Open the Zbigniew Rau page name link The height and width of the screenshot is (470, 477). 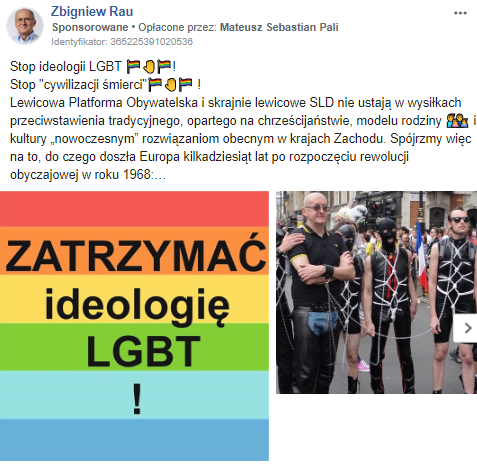click(x=92, y=12)
